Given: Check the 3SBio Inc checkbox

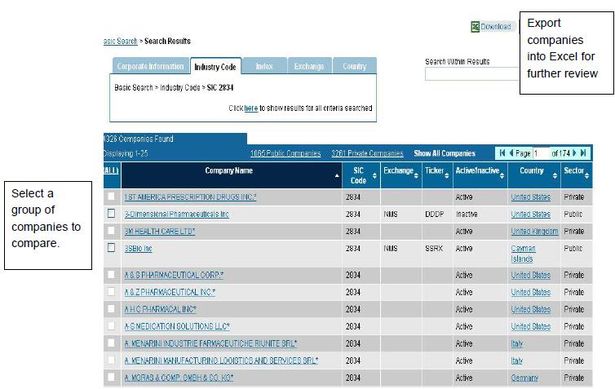Looking at the screenshot, I should [x=111, y=247].
